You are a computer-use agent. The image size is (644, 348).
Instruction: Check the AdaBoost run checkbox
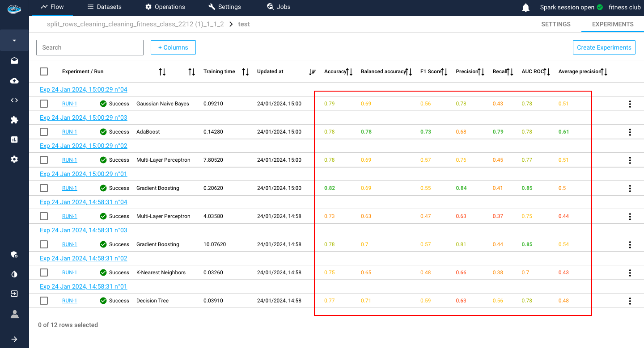pos(44,132)
